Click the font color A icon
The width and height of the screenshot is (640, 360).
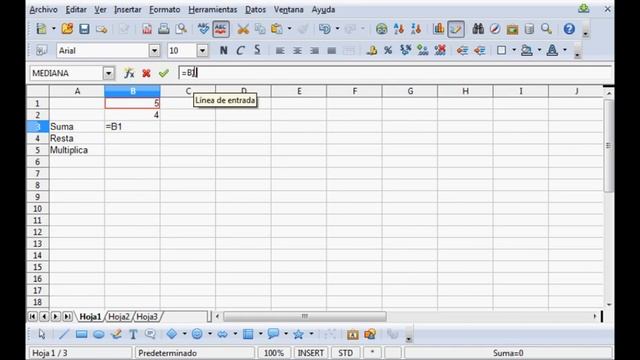pyautogui.click(x=552, y=50)
